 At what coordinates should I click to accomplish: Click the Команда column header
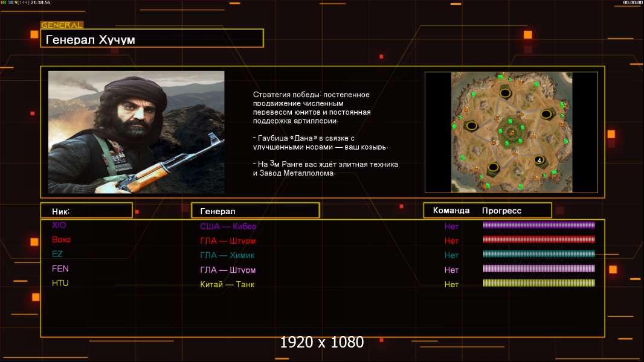point(451,211)
